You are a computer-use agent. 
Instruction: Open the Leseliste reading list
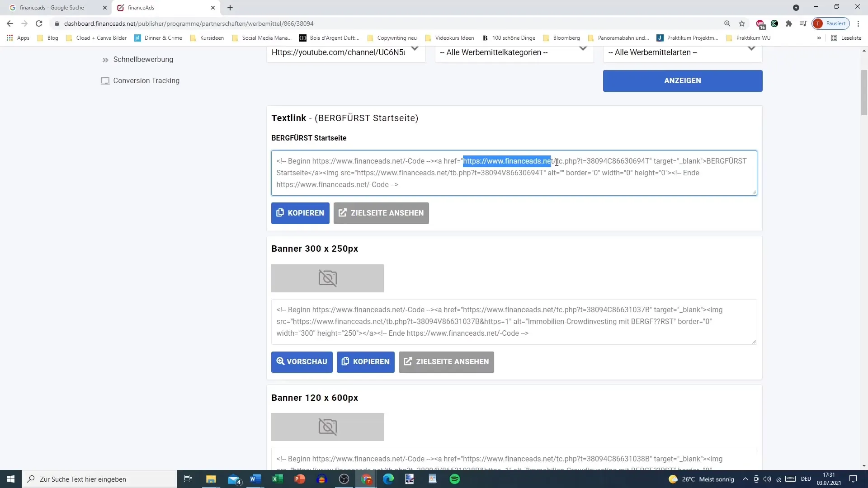pyautogui.click(x=846, y=38)
